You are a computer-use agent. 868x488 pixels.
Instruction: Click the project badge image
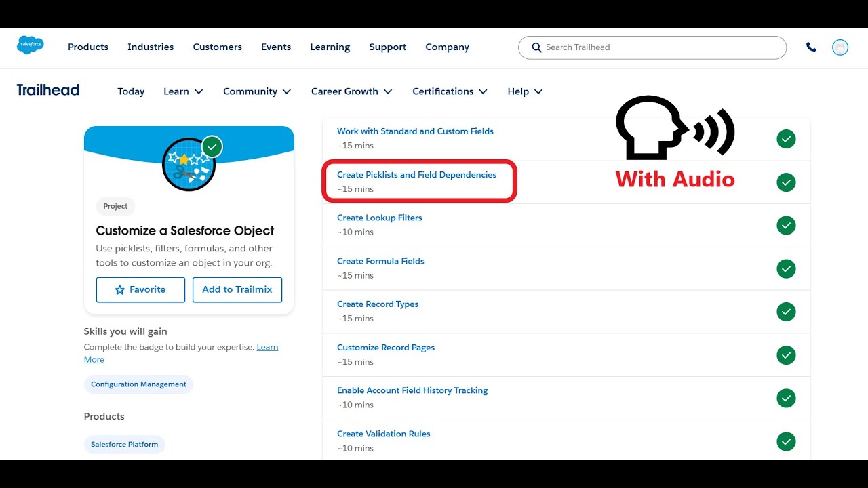coord(189,165)
